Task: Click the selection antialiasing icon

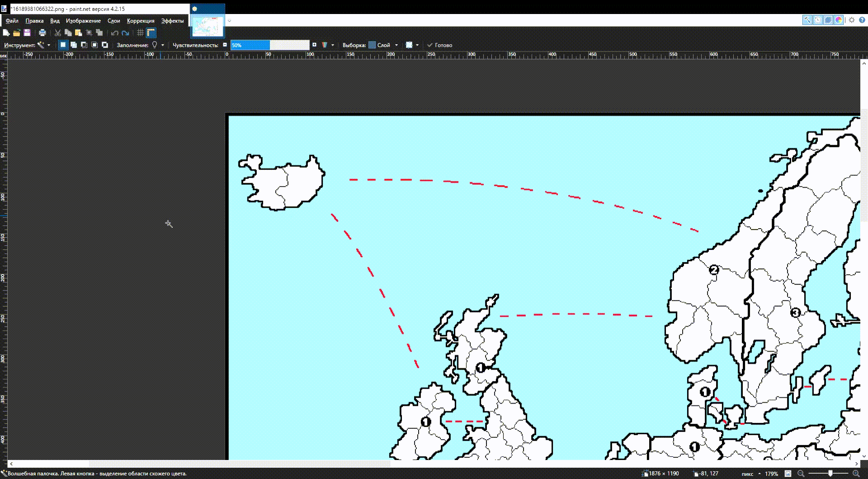Action: (x=409, y=45)
